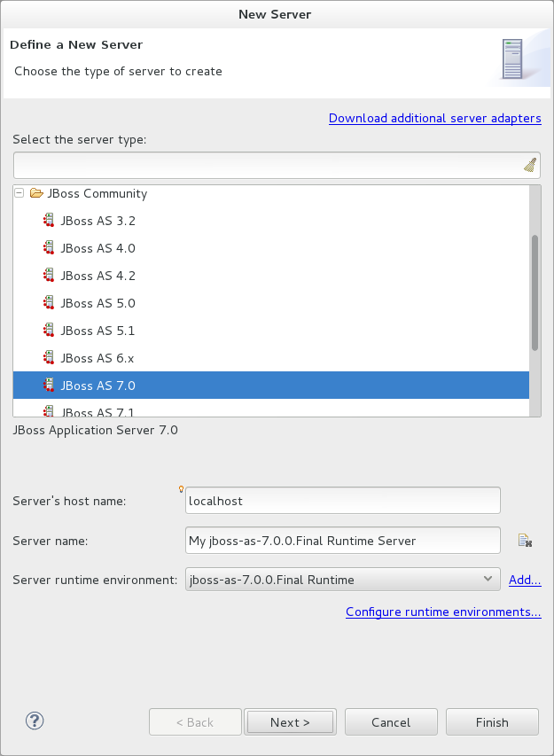Click the Finish button
Screen dimensions: 554x756
coord(492,721)
